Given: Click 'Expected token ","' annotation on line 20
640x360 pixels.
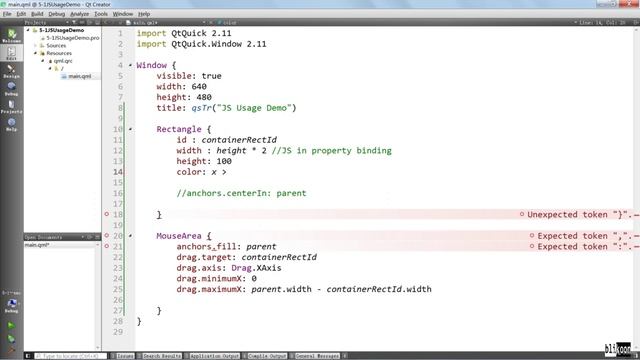Looking at the screenshot, I should point(584,236).
